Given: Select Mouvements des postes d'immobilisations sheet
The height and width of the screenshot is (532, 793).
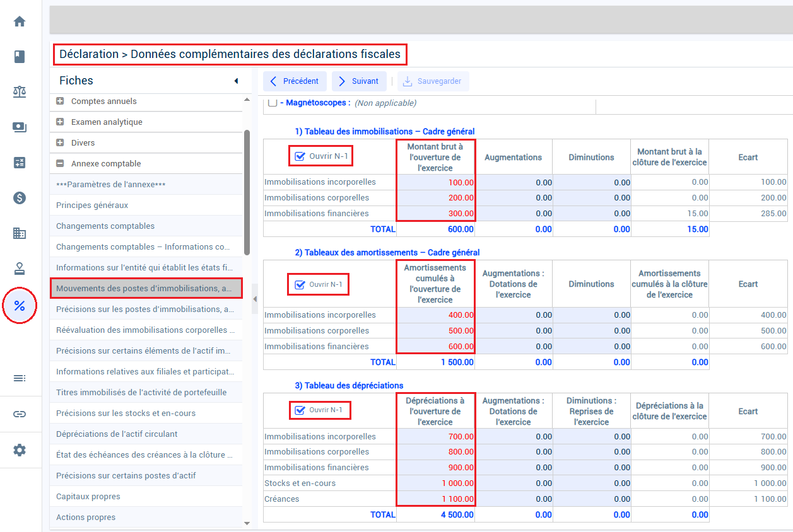Looking at the screenshot, I should tap(146, 289).
